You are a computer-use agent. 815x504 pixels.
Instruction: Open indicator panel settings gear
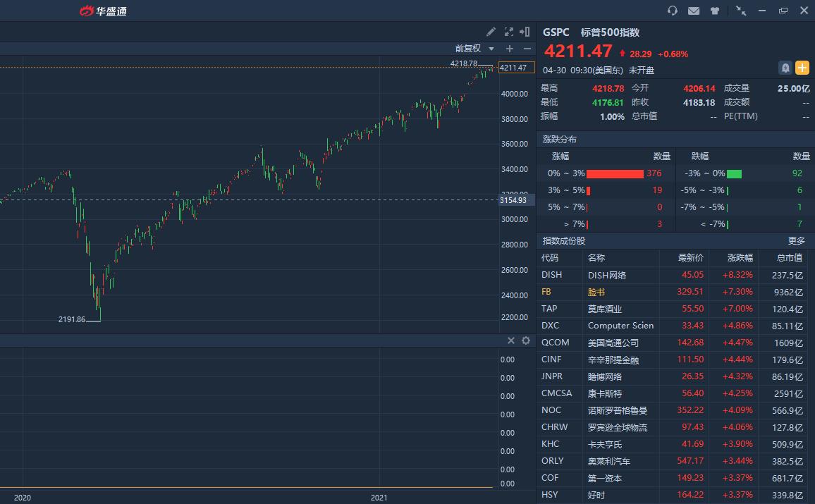click(526, 340)
